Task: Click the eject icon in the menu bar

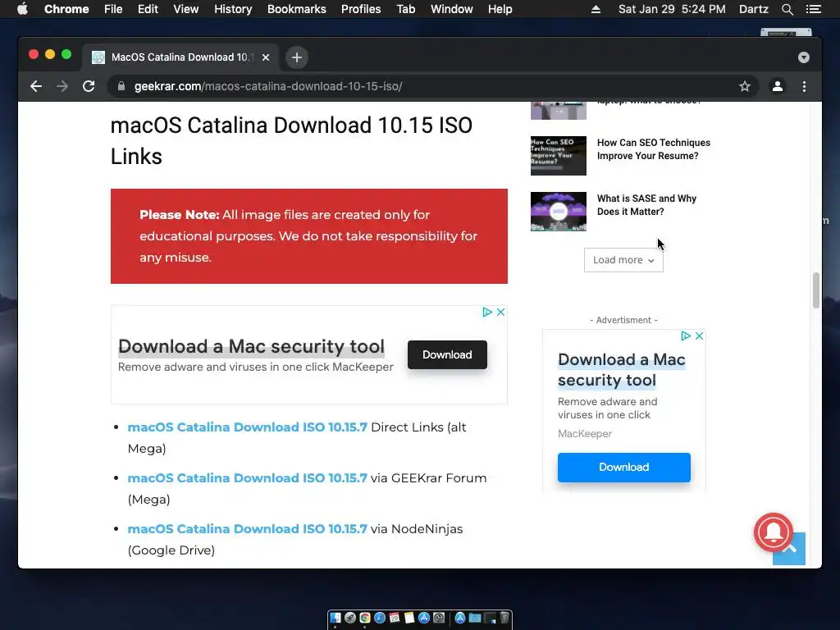Action: pyautogui.click(x=596, y=9)
